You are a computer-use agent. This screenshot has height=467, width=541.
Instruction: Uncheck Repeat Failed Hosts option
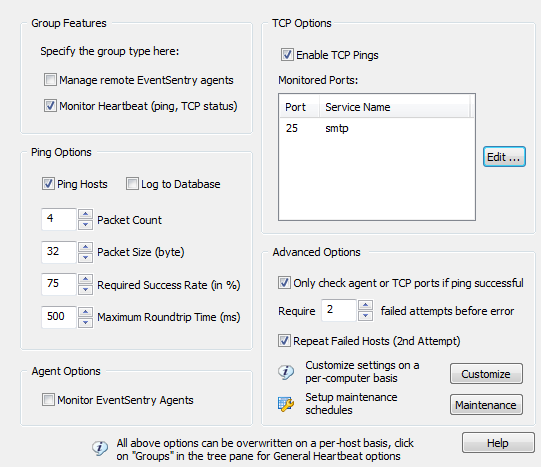pos(284,341)
